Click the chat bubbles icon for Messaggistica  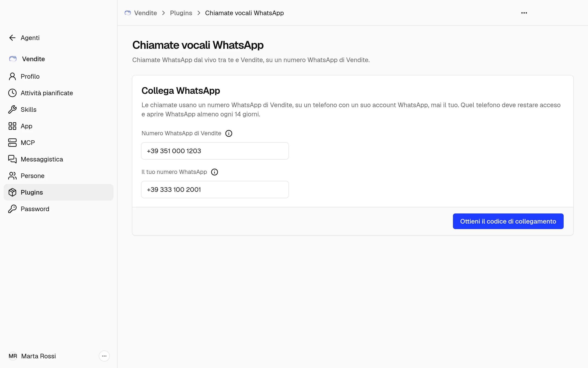(12, 159)
